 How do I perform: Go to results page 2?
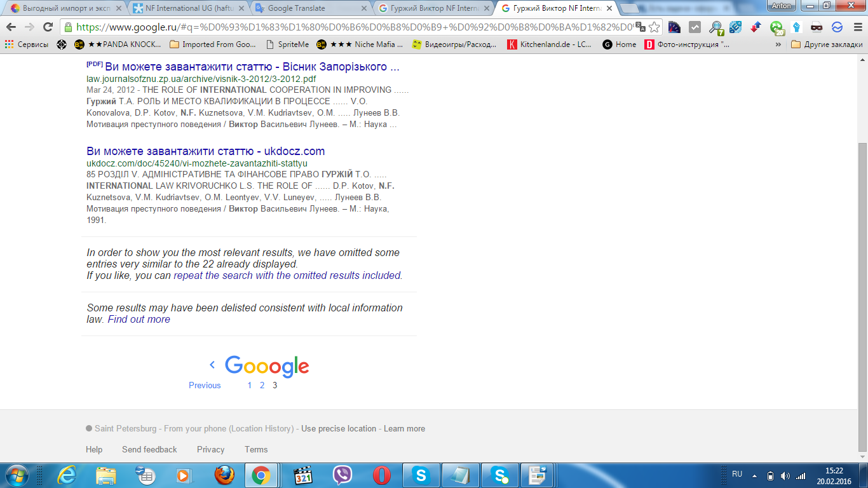(x=262, y=385)
